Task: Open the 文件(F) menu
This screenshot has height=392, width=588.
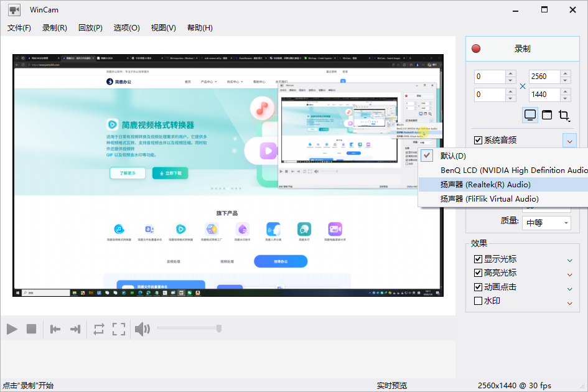Action: point(19,28)
